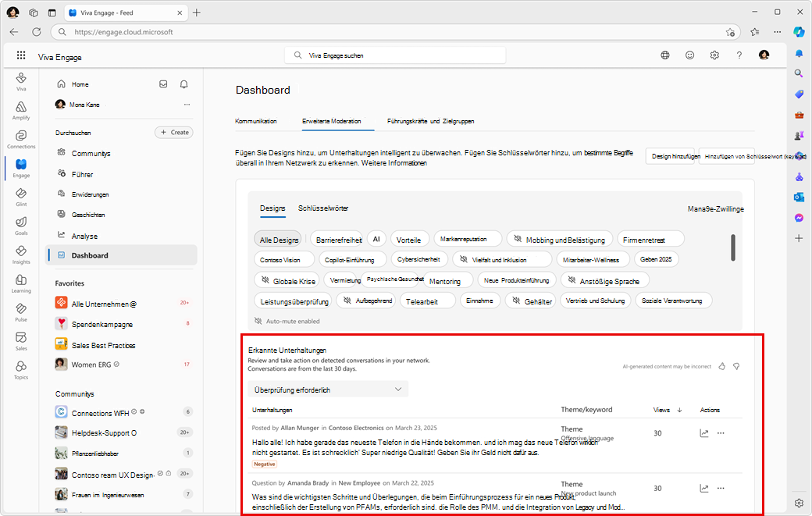Image resolution: width=812 pixels, height=516 pixels.
Task: Open the Contoso Electronics community link
Action: point(356,428)
